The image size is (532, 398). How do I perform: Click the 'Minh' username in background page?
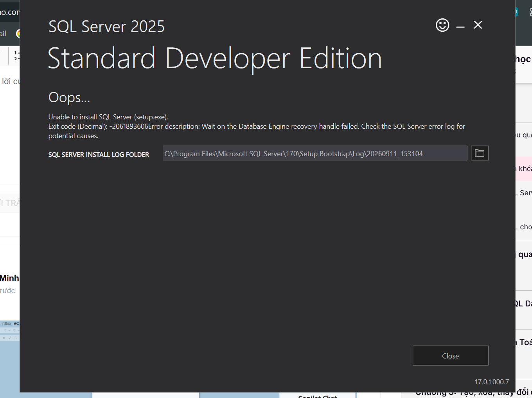9,278
